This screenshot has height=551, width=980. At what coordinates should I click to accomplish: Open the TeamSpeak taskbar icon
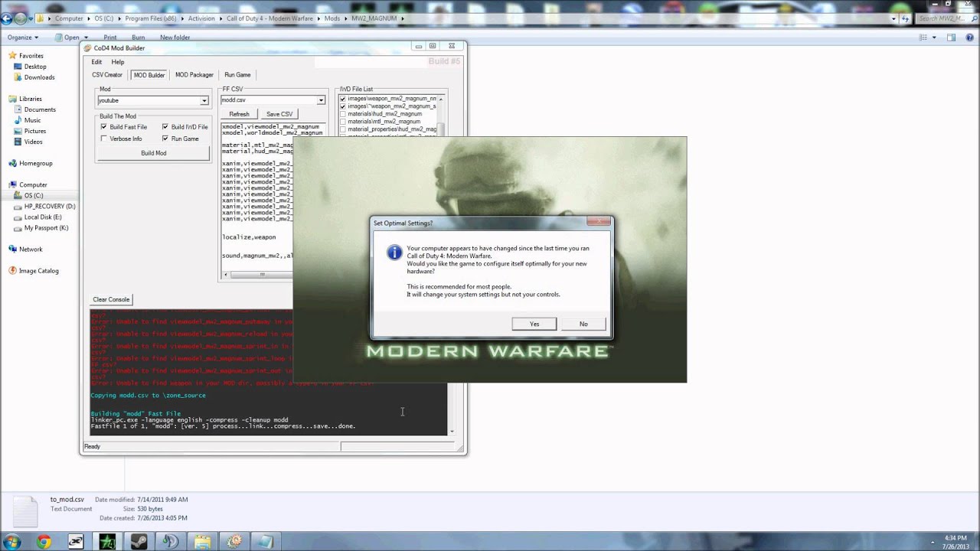point(170,542)
